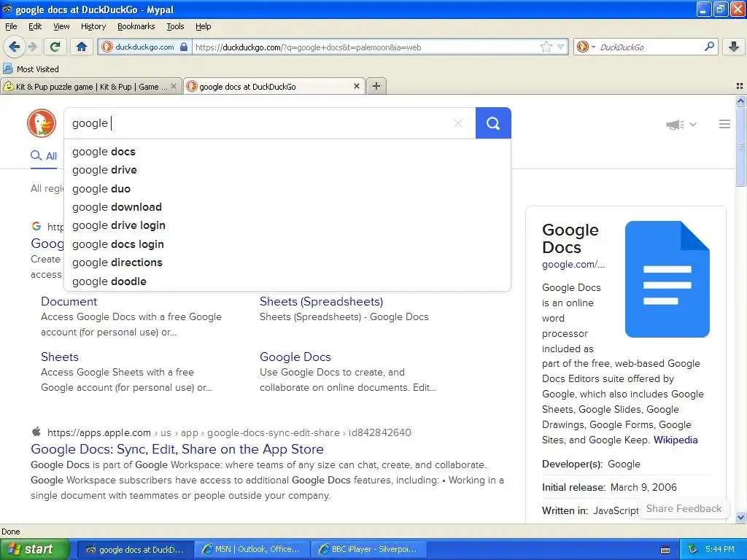This screenshot has height=560, width=747.
Task: Switch to BBC iPlayer taskbar window
Action: tap(368, 549)
